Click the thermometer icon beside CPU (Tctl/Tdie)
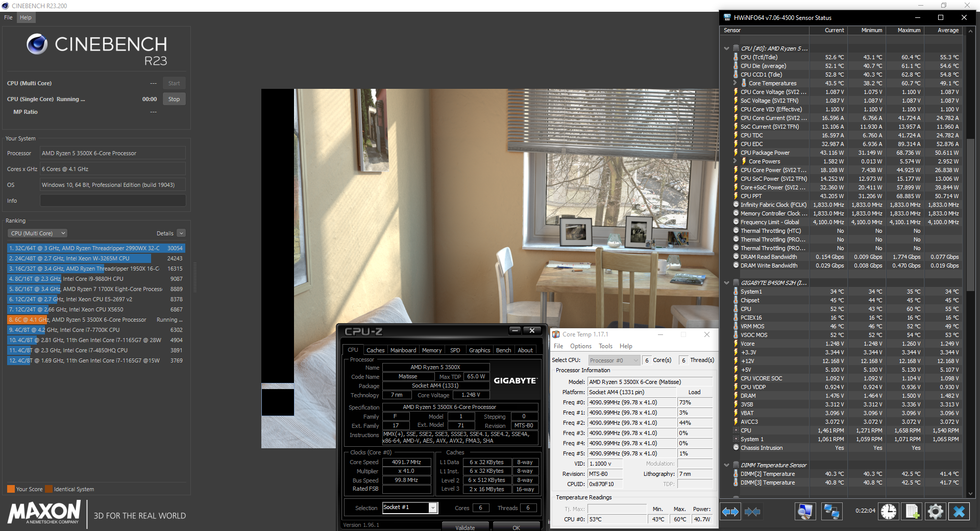 [x=736, y=57]
